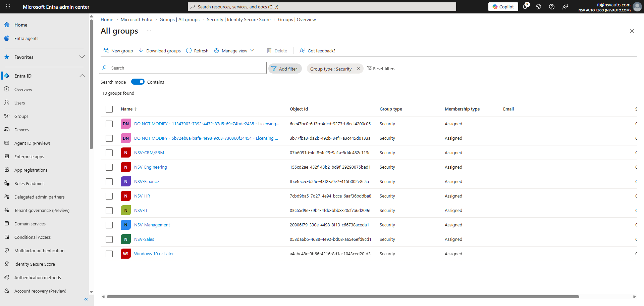Click the Users person icon in sidebar

point(7,103)
